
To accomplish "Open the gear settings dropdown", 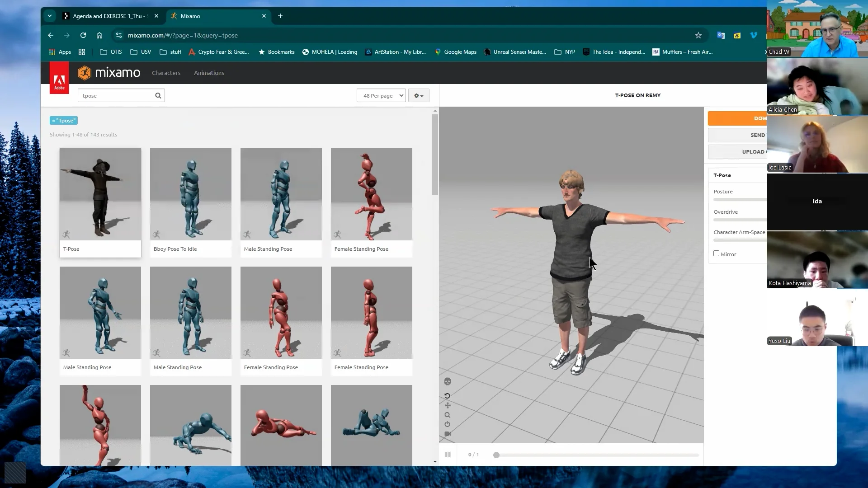I will (x=419, y=95).
